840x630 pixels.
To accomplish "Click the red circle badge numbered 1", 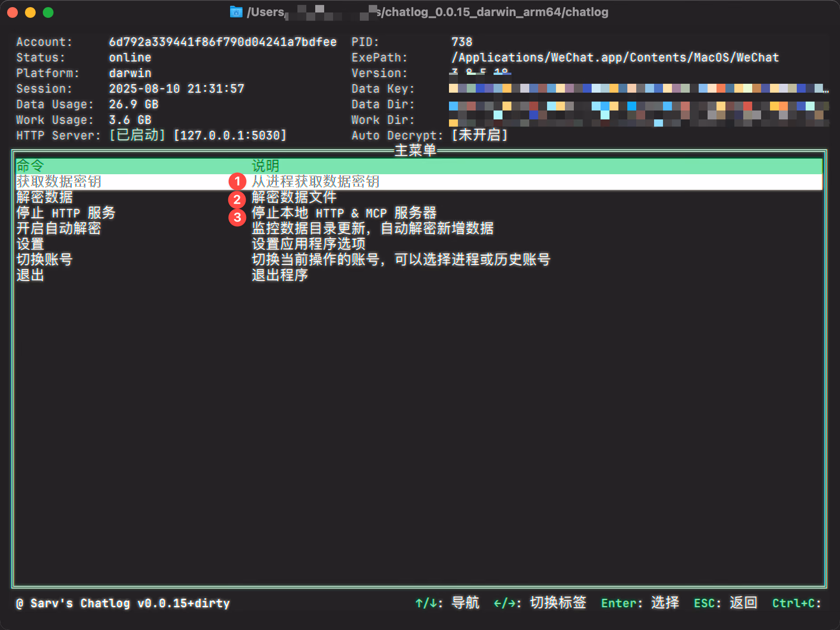I will pyautogui.click(x=237, y=182).
